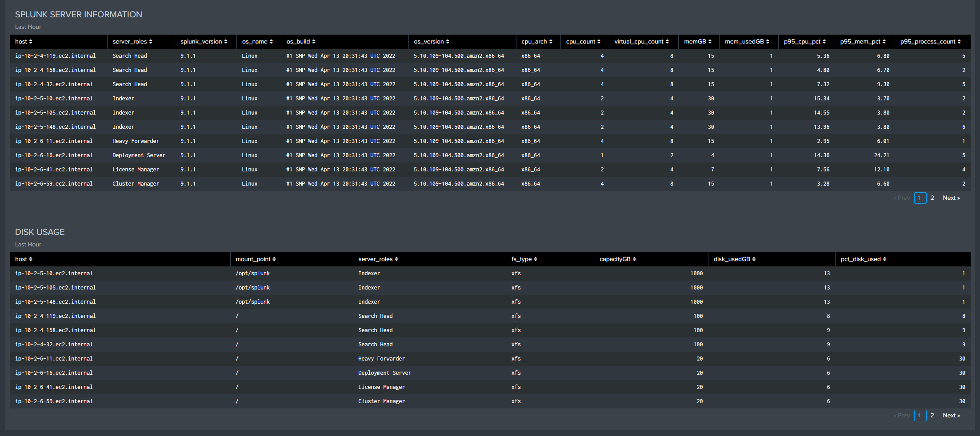The width and height of the screenshot is (980, 436).
Task: Click p95_mem_pct value 12.10
Action: (881, 170)
